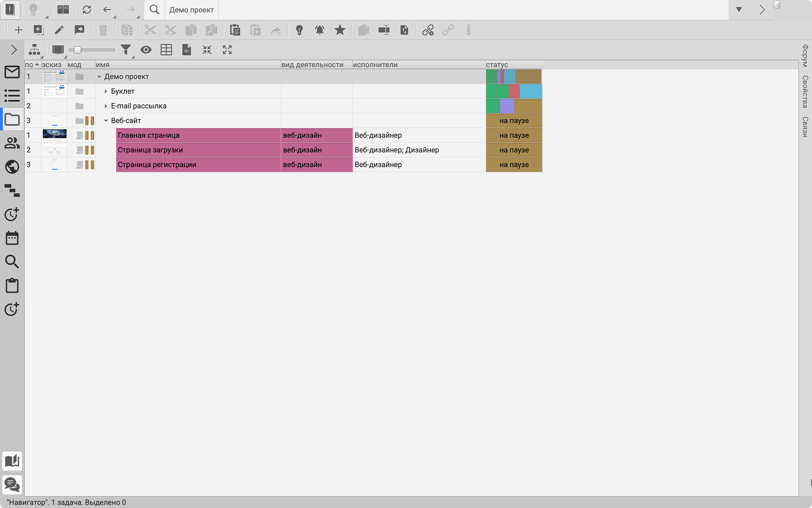Sort by the статус column header

coord(514,65)
